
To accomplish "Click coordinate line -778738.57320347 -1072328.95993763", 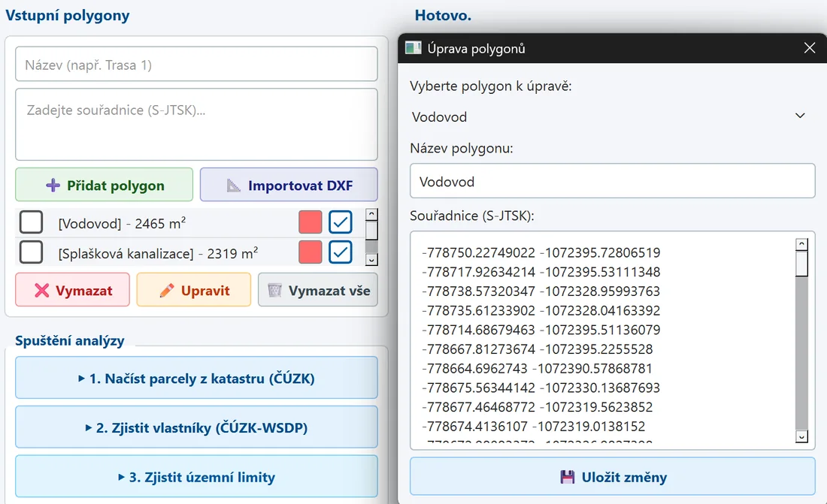I will [x=541, y=291].
